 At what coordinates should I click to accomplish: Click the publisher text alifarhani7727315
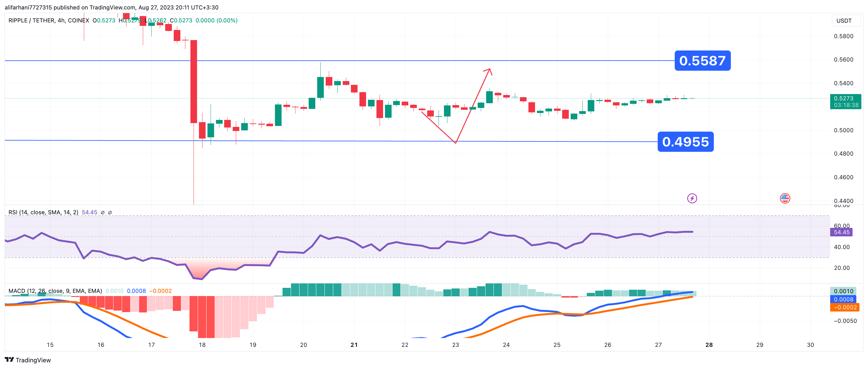pos(28,8)
